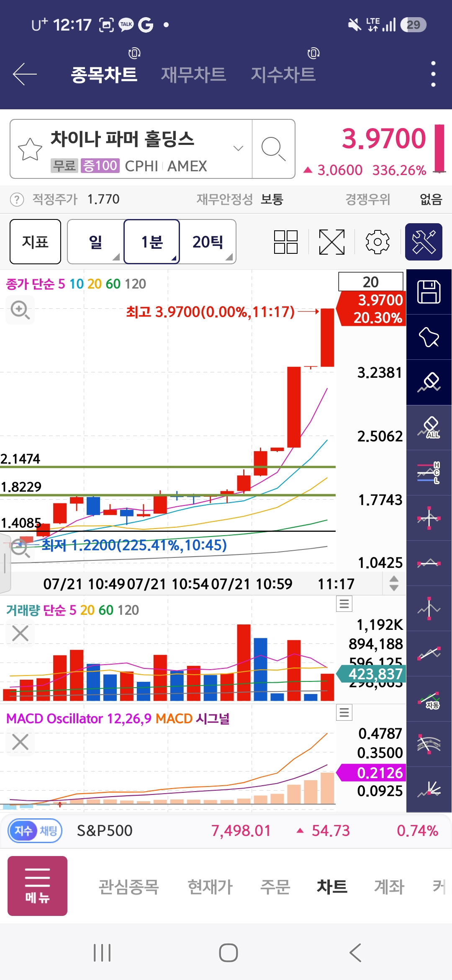The height and width of the screenshot is (980, 452).
Task: Switch to the 재무차트 tab
Action: click(x=193, y=75)
